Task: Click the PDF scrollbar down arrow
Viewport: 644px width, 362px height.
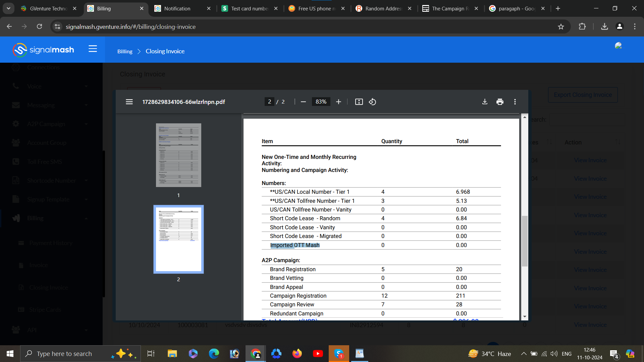Action: [525, 316]
